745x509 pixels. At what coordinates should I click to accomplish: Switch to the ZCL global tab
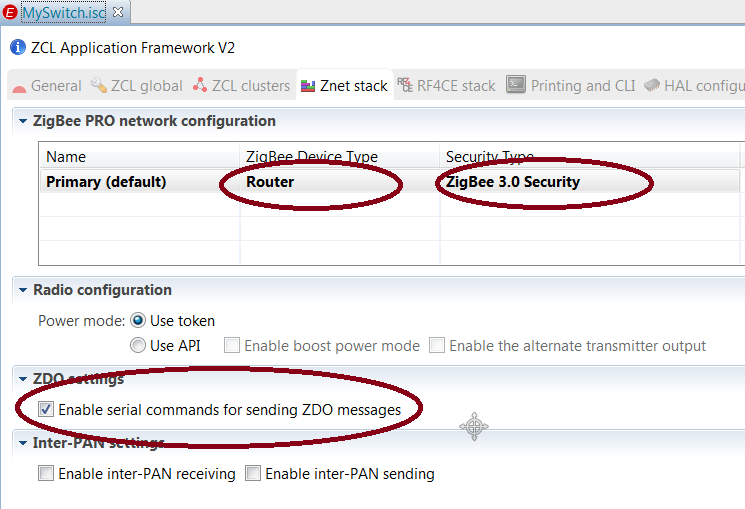[x=136, y=86]
